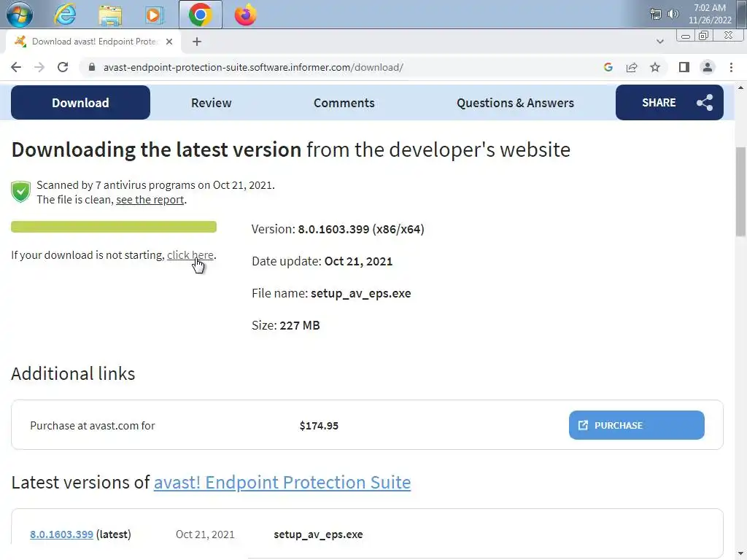The height and width of the screenshot is (560, 747).
Task: Click setup_av_eps.exe in versions list
Action: [318, 534]
